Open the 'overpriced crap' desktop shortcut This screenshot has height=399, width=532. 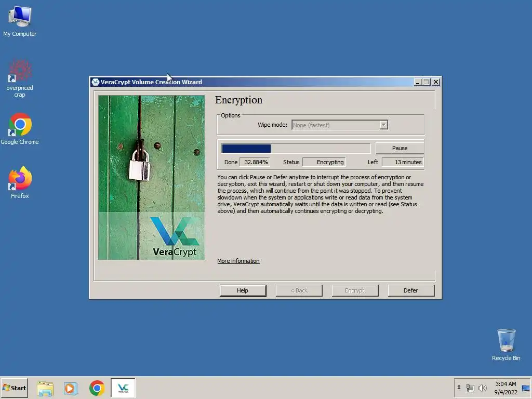20,78
